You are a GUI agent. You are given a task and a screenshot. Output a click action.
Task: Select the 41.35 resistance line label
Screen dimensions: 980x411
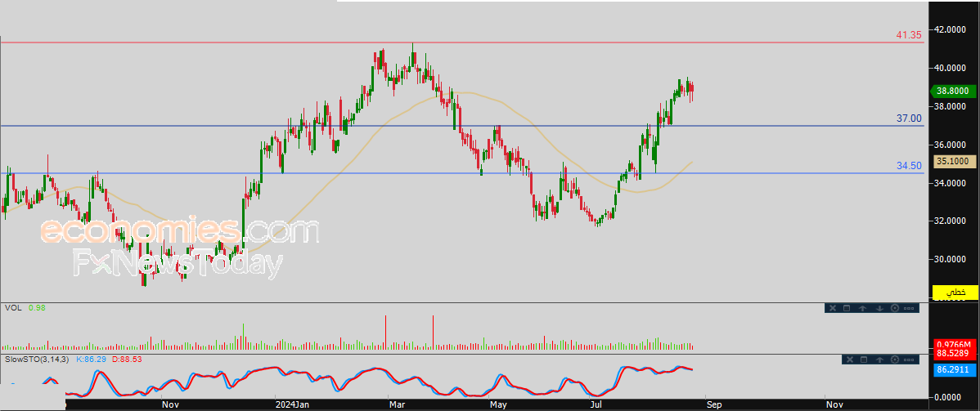[909, 36]
